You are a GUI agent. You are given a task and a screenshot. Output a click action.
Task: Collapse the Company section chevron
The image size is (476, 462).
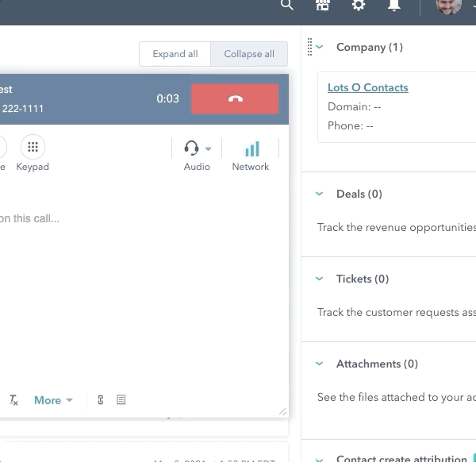[x=320, y=48]
